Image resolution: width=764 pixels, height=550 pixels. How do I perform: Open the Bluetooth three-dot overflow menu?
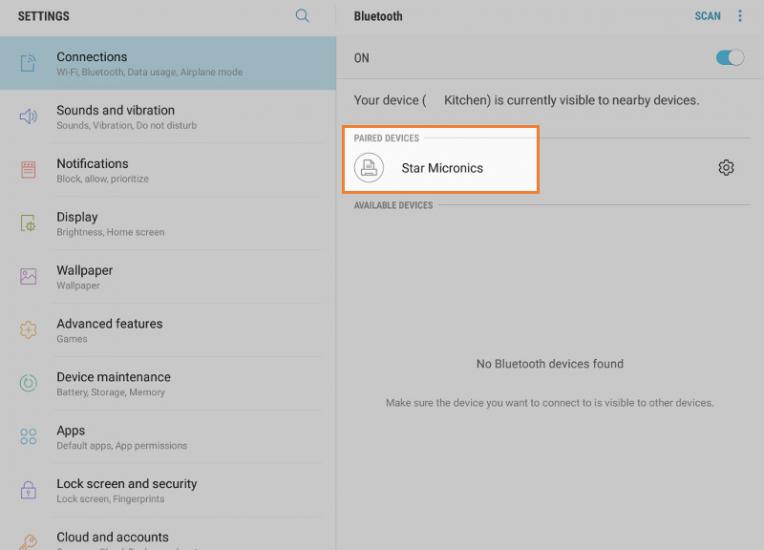(740, 16)
